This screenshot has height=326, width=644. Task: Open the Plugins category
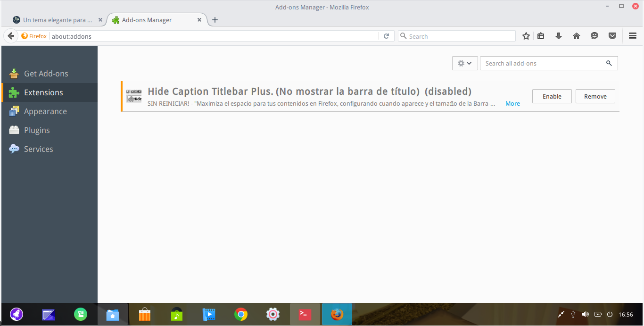click(50, 130)
